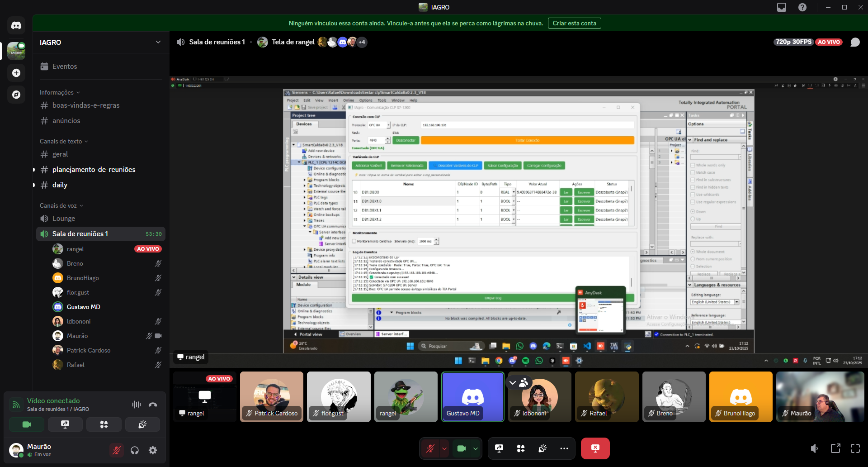This screenshot has width=868, height=467.
Task: Leave the call with red button
Action: coord(595,448)
